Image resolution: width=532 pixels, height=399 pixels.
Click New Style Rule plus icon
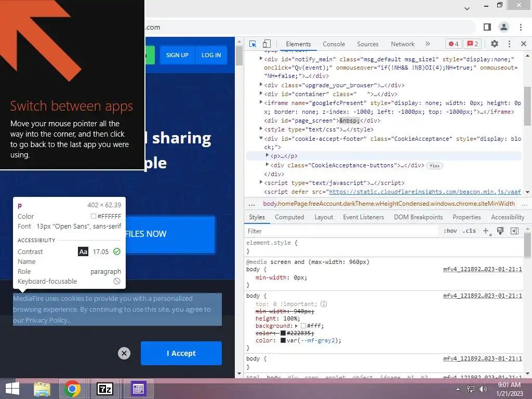click(x=486, y=231)
